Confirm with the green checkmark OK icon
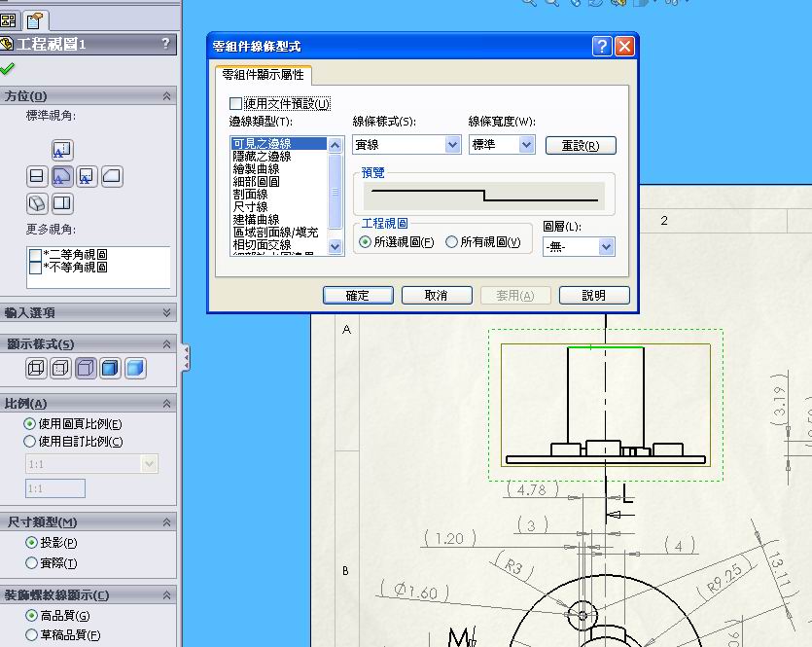Image resolution: width=812 pixels, height=647 pixels. pos(7,68)
